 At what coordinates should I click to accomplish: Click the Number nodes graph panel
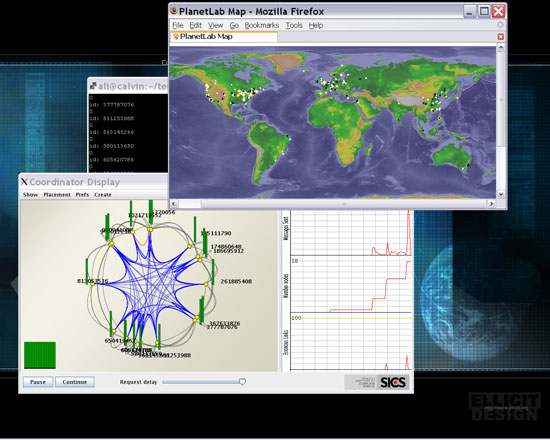[351, 284]
